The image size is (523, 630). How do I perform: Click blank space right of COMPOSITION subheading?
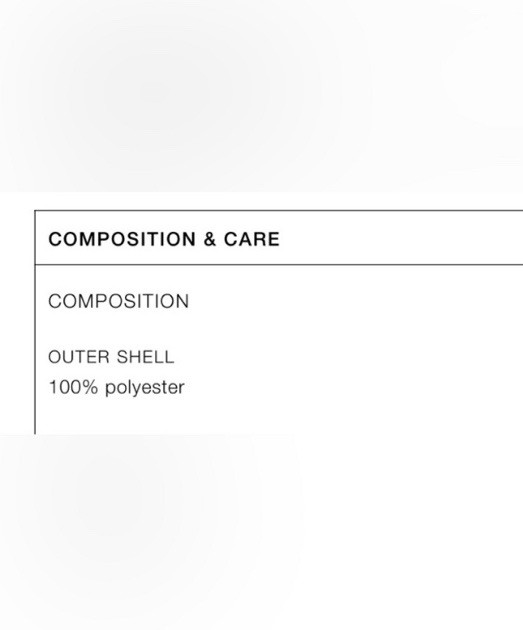click(356, 301)
